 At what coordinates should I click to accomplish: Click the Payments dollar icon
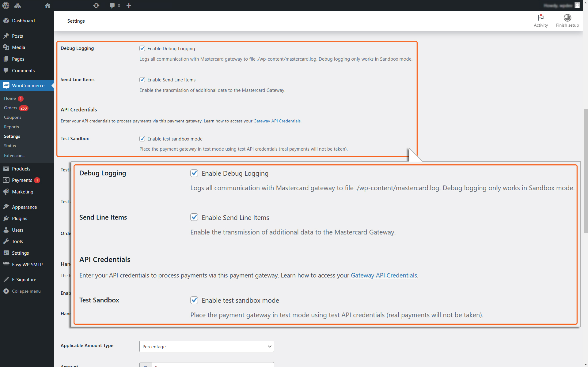coord(6,180)
